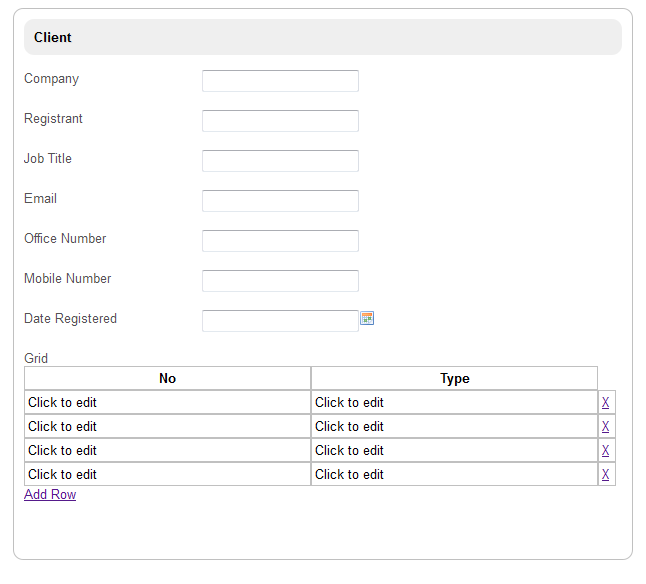
Task: Select the Job Title input field
Action: [280, 161]
